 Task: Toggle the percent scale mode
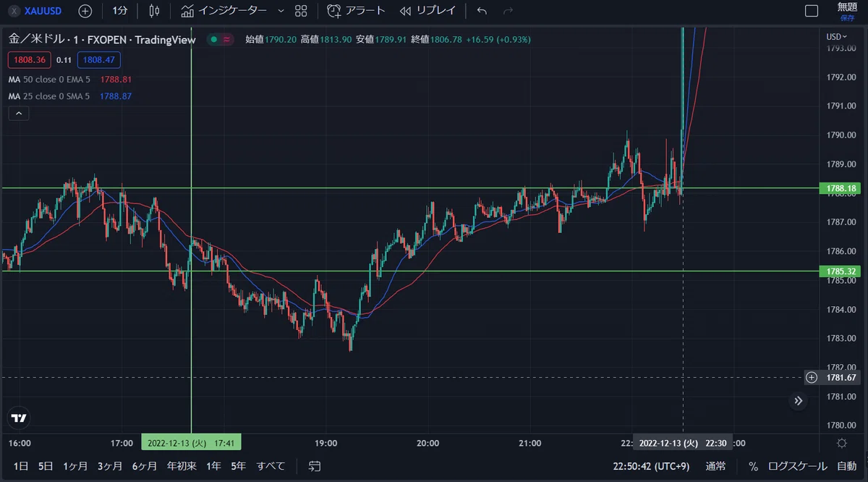pos(753,466)
